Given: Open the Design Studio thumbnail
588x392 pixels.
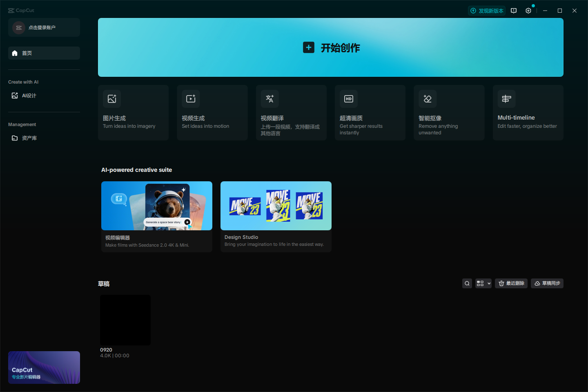Looking at the screenshot, I should click(276, 206).
